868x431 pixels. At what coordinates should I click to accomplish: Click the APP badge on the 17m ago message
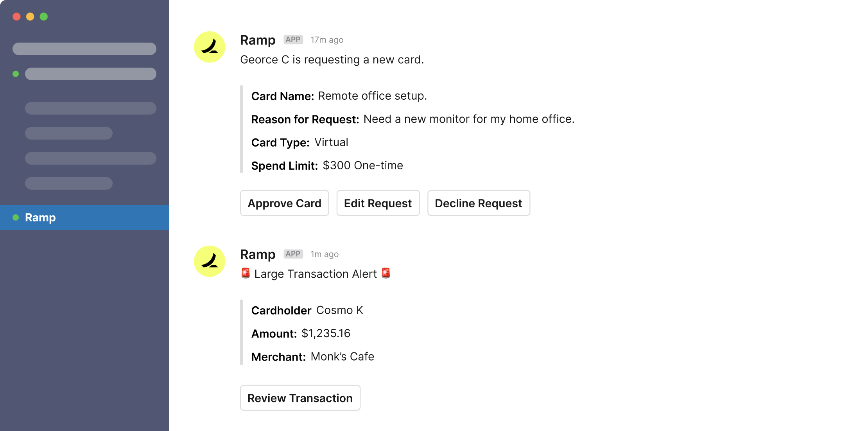(x=293, y=40)
